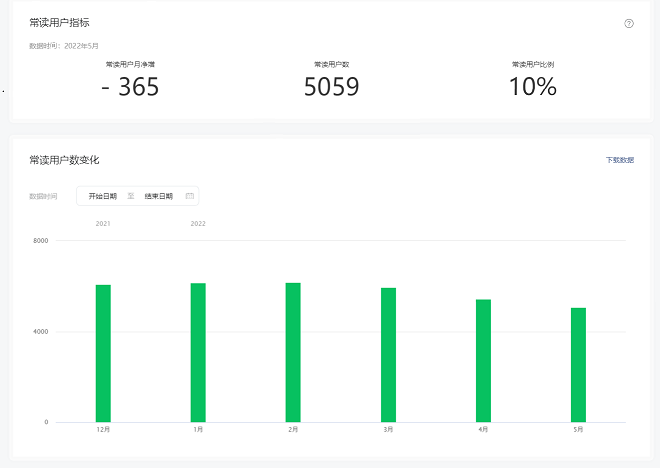Viewport: 660px width, 468px height.
Task: Click the 数据时间 label beside date range
Action: 44,196
